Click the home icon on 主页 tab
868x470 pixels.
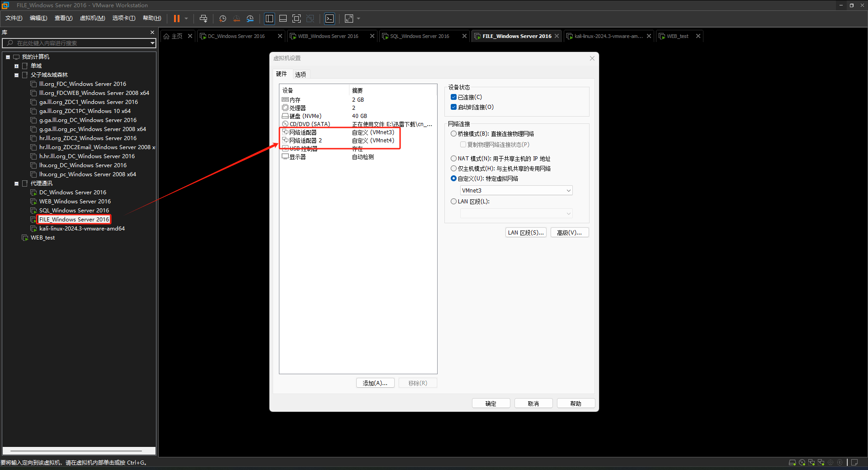[166, 36]
